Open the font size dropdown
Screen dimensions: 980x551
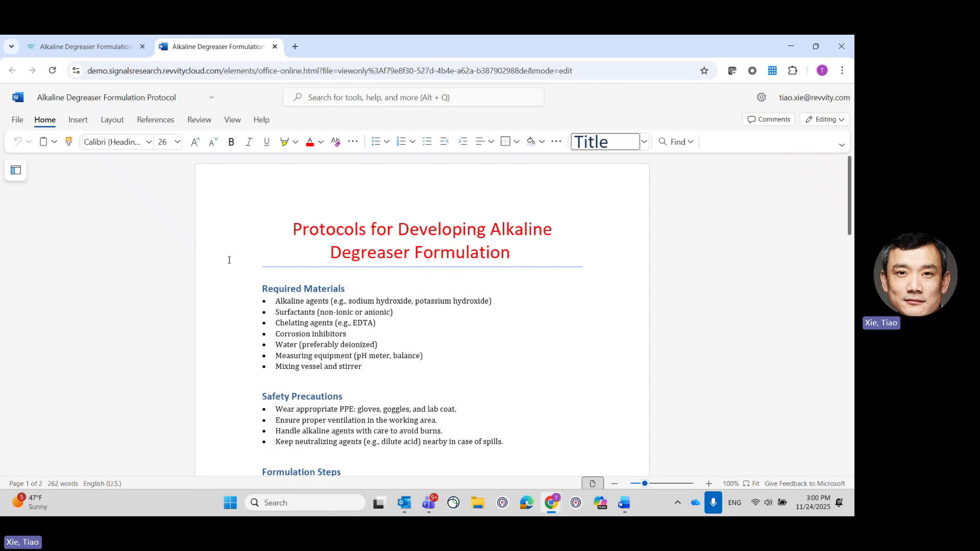pyautogui.click(x=177, y=142)
